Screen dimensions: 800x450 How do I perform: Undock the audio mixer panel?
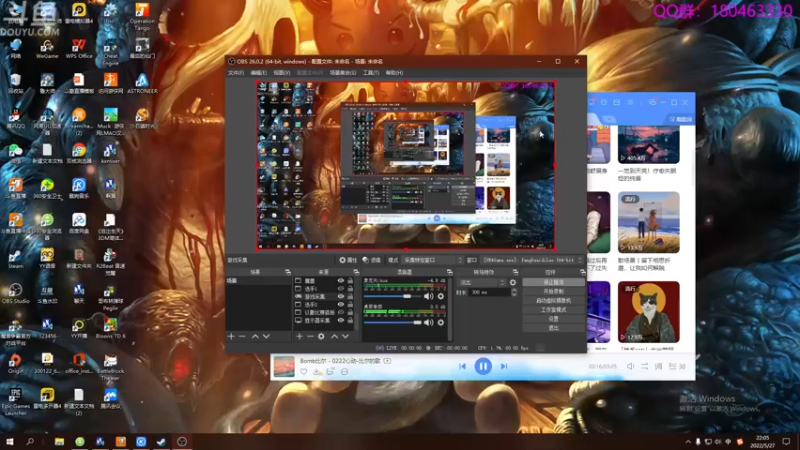tap(449, 272)
